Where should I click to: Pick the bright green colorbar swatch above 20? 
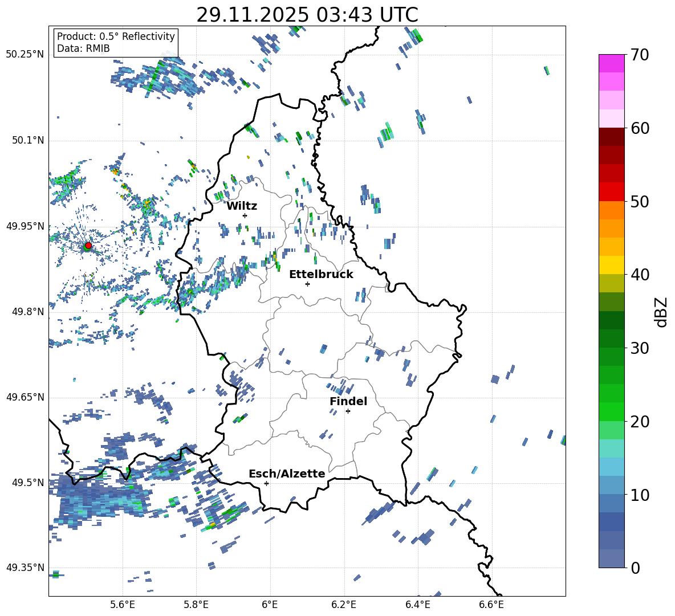point(612,411)
